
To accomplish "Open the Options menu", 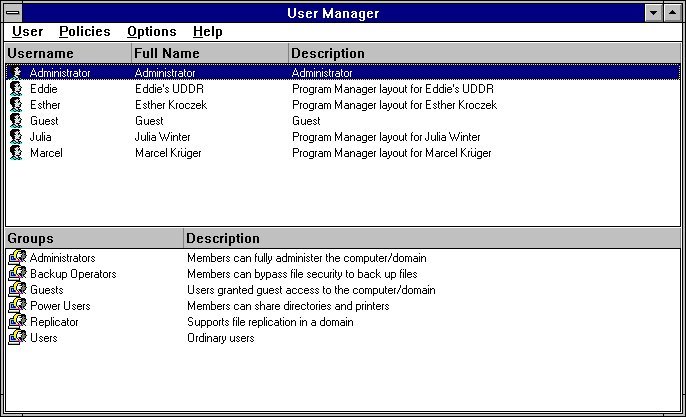I will pyautogui.click(x=151, y=32).
